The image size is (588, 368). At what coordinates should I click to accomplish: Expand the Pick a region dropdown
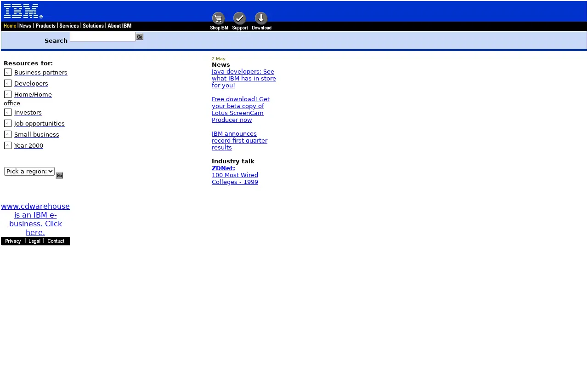(29, 171)
